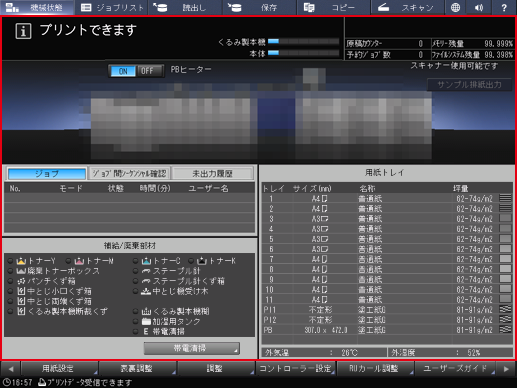Open 用紙設定 paper settings

click(x=59, y=369)
